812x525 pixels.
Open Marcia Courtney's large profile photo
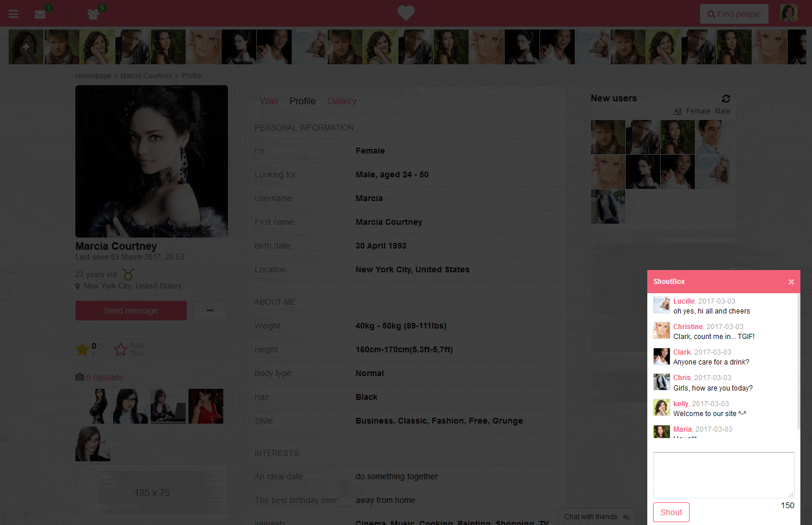(151, 161)
